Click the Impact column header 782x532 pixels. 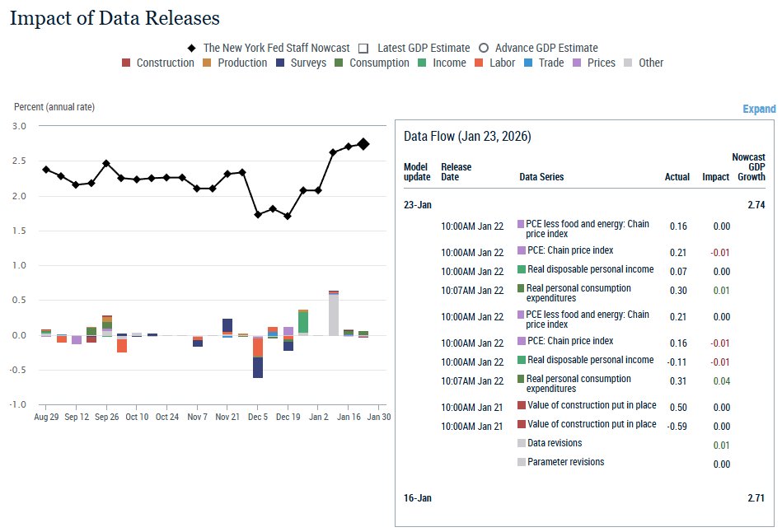coord(715,177)
